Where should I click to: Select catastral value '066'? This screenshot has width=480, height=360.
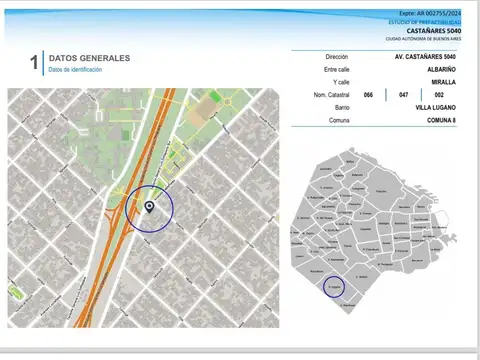click(x=368, y=95)
